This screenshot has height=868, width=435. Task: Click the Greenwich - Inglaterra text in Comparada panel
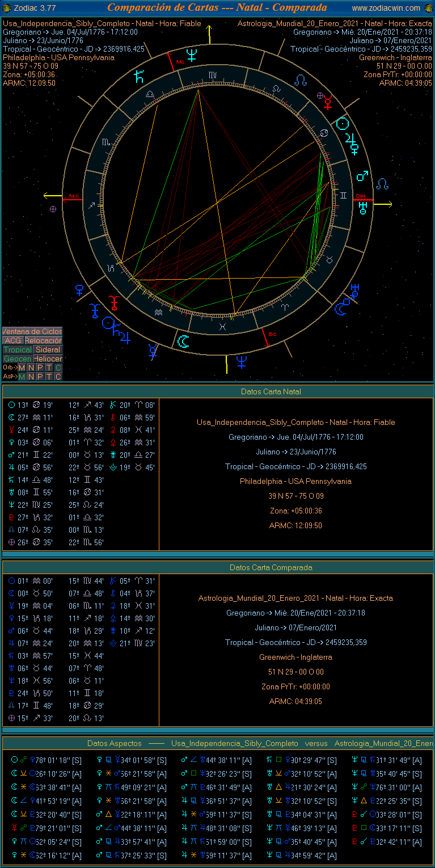click(295, 657)
